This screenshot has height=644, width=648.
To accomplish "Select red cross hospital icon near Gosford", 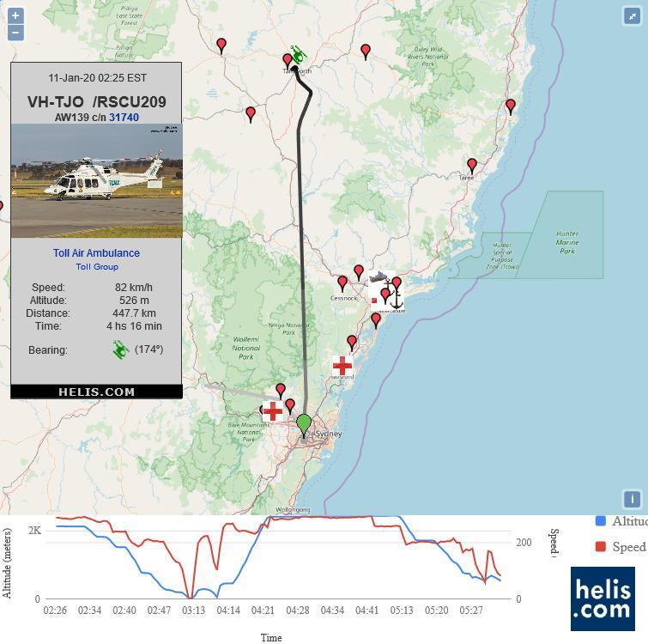I will 342,366.
